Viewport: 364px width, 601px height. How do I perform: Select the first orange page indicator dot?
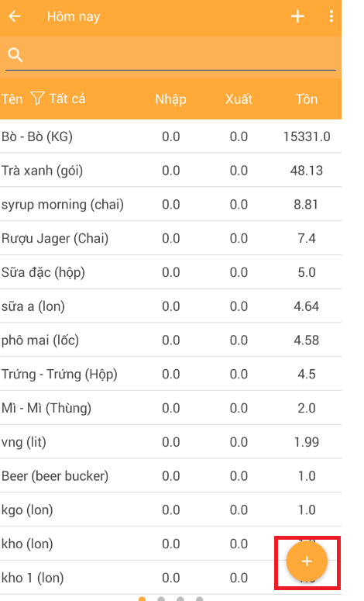click(142, 599)
